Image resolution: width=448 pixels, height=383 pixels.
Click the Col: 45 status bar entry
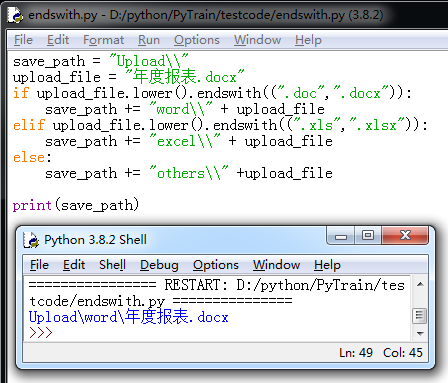click(x=403, y=353)
